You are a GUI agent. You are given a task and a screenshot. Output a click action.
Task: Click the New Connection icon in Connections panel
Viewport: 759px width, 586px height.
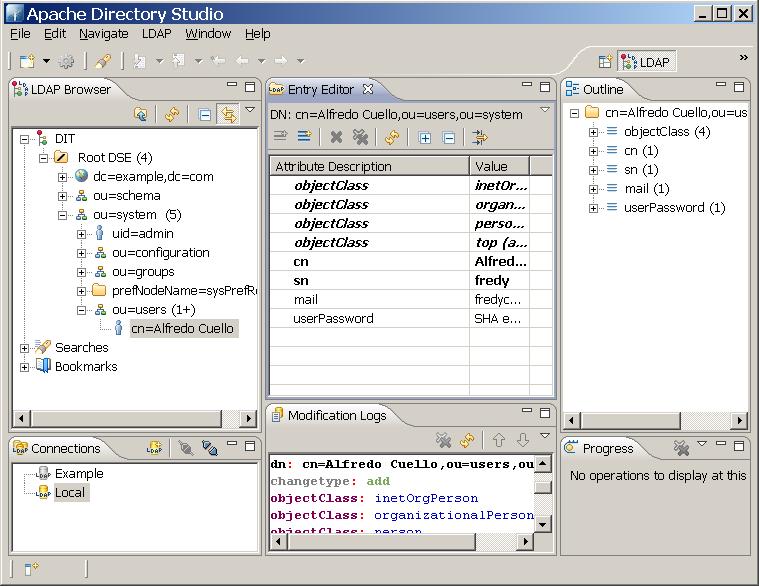coord(154,449)
